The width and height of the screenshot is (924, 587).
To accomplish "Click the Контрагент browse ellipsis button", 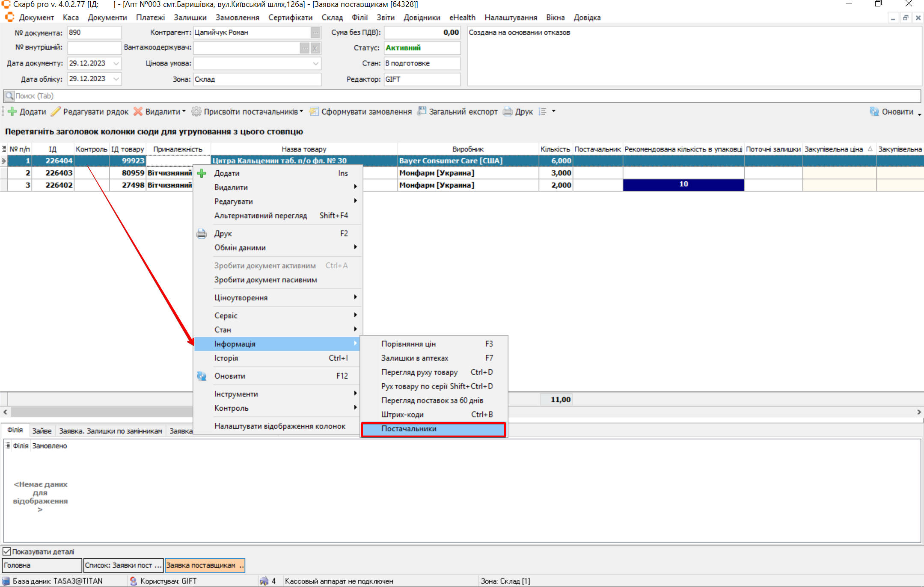I will [315, 33].
